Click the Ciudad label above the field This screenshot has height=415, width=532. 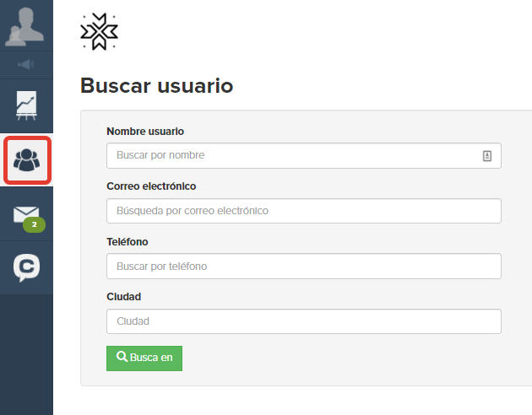click(x=124, y=297)
